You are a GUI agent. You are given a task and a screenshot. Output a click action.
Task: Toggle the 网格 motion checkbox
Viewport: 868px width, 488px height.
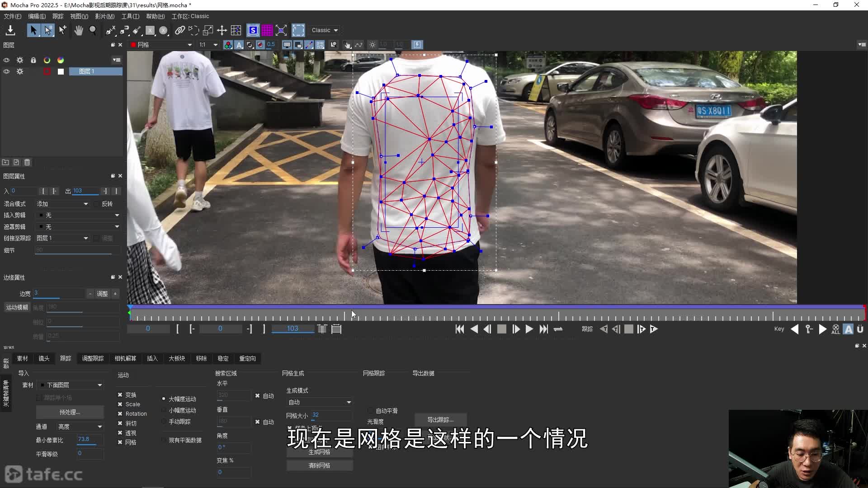[x=120, y=442]
